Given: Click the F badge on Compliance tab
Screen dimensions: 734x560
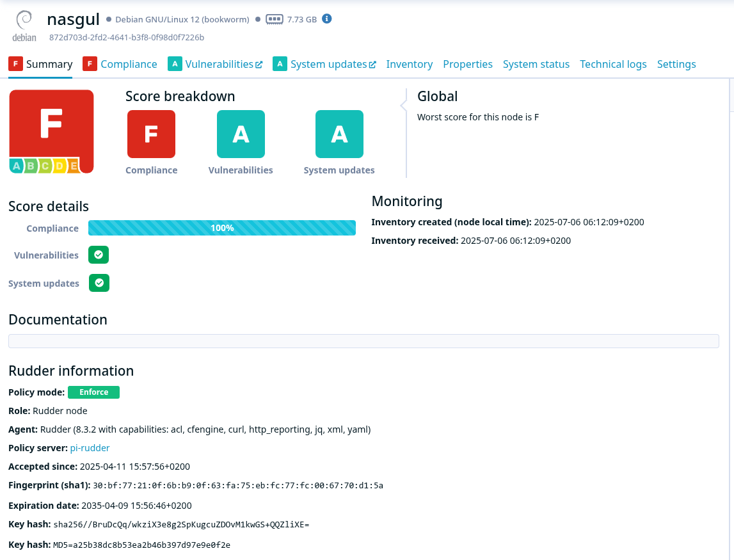Looking at the screenshot, I should 90,63.
